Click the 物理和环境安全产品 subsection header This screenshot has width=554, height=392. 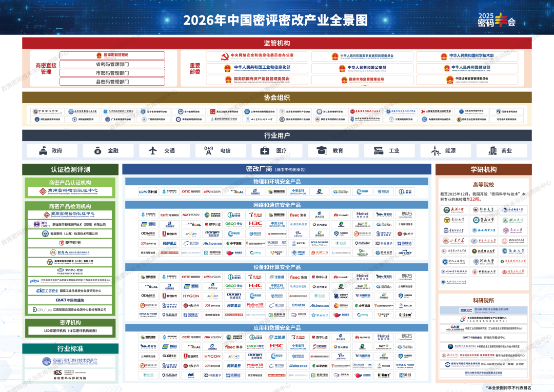click(x=276, y=181)
